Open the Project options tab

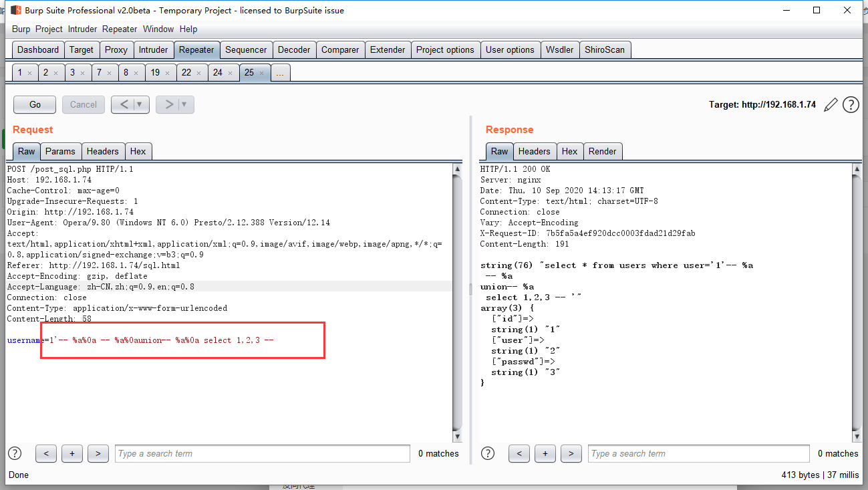click(445, 49)
